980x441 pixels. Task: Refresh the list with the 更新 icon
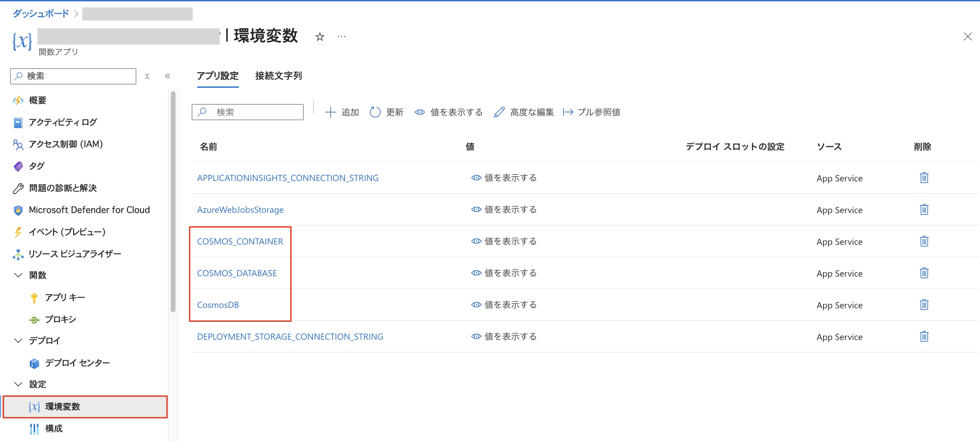(375, 112)
